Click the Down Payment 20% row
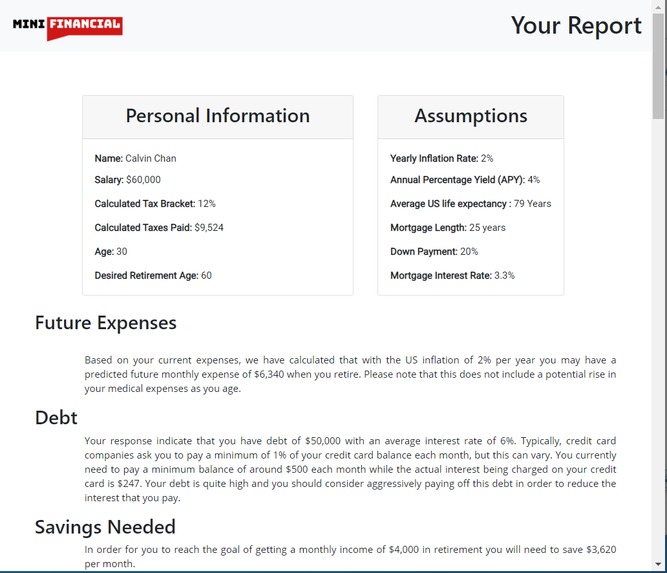The width and height of the screenshot is (667, 573). (x=434, y=251)
